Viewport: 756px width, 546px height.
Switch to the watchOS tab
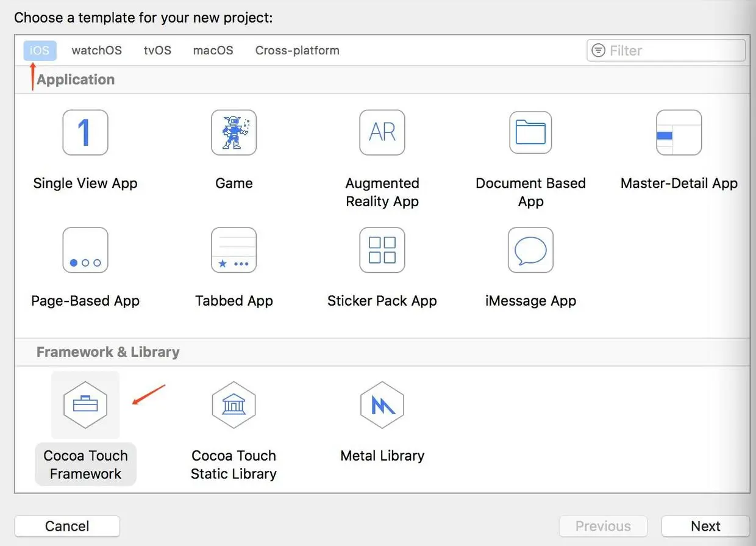tap(97, 51)
